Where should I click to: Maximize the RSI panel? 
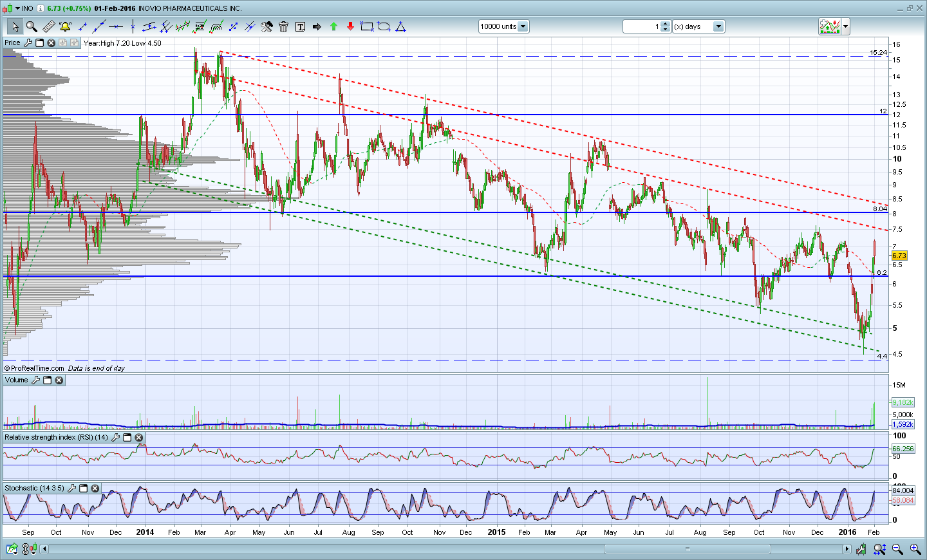point(127,438)
